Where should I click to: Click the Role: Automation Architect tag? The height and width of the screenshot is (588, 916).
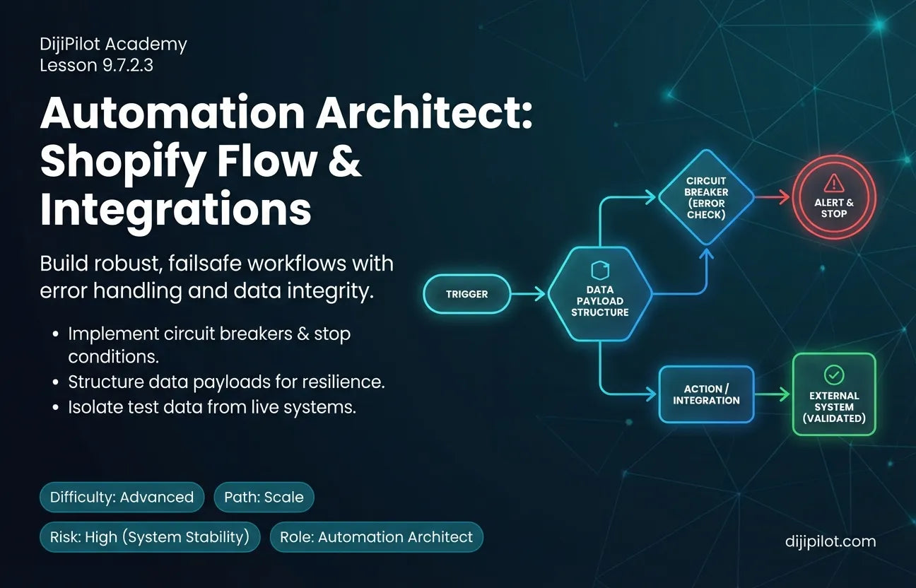(376, 537)
